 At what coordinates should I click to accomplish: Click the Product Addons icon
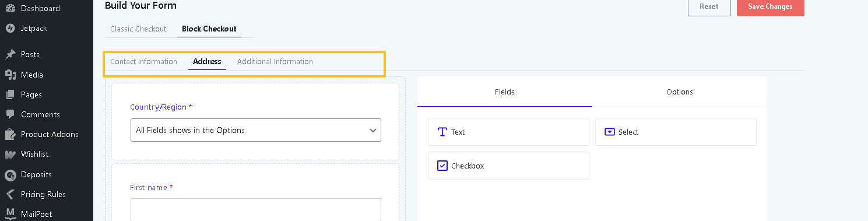[10, 134]
